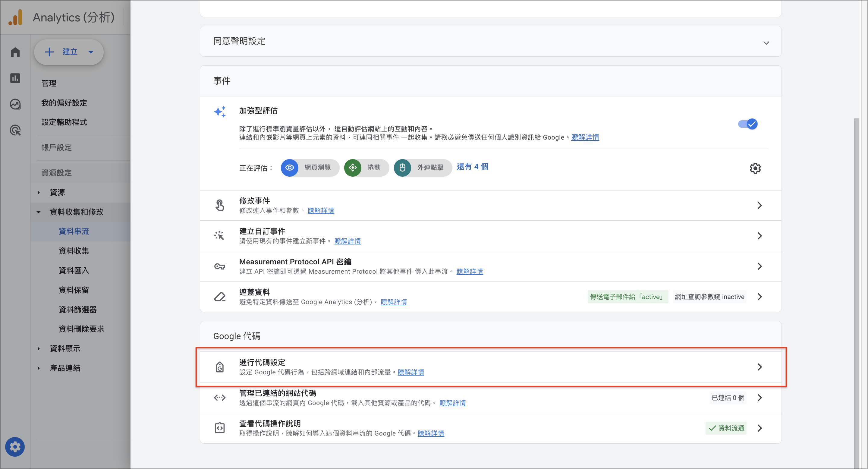Click the Measurement Protocol key icon
Screen dimensions: 868x469
220,266
